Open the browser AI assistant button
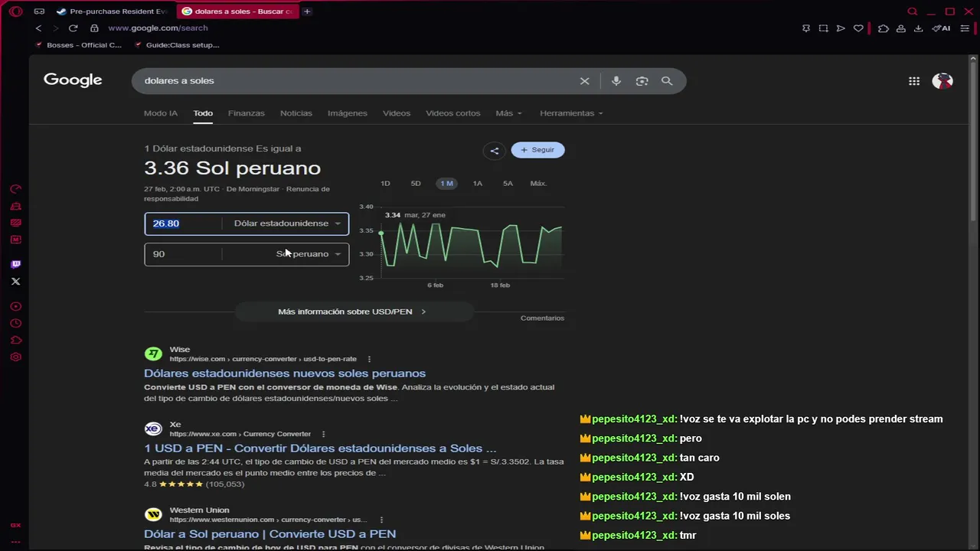This screenshot has width=980, height=551. 942,28
